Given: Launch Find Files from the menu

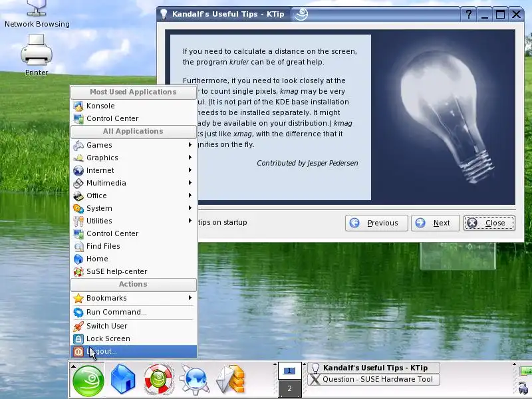Looking at the screenshot, I should (134, 246).
